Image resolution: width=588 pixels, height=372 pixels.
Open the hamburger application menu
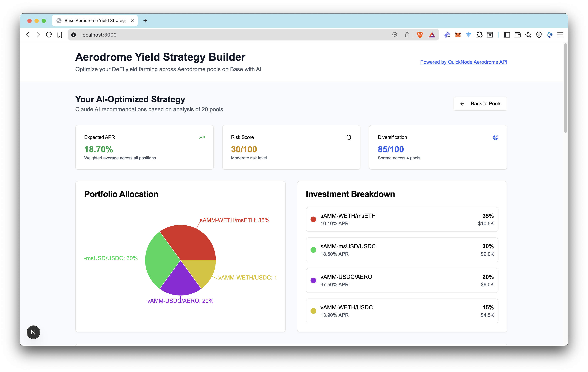tap(560, 35)
